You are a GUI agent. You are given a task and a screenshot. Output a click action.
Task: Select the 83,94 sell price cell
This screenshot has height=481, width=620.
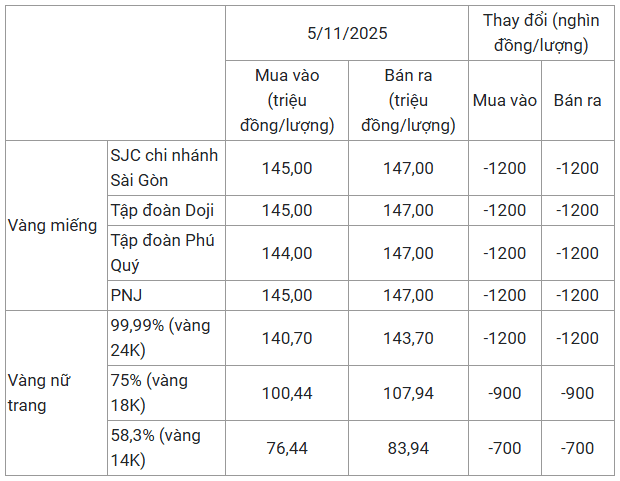(408, 448)
